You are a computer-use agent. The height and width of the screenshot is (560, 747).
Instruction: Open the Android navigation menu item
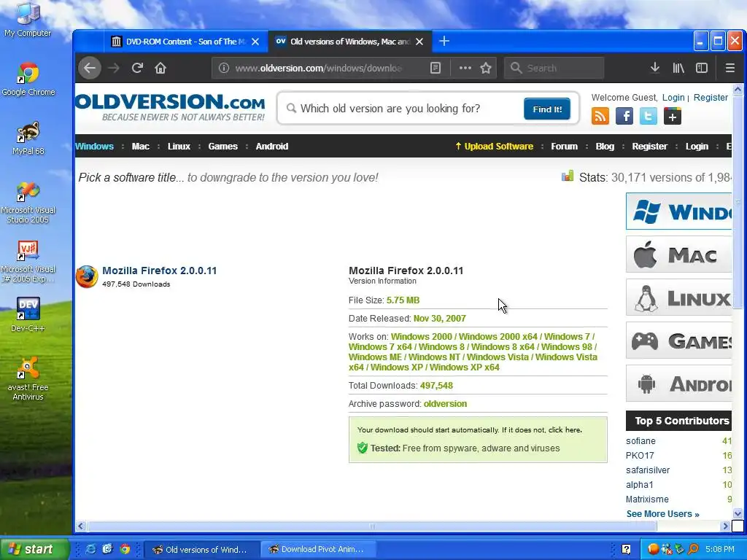coord(272,146)
